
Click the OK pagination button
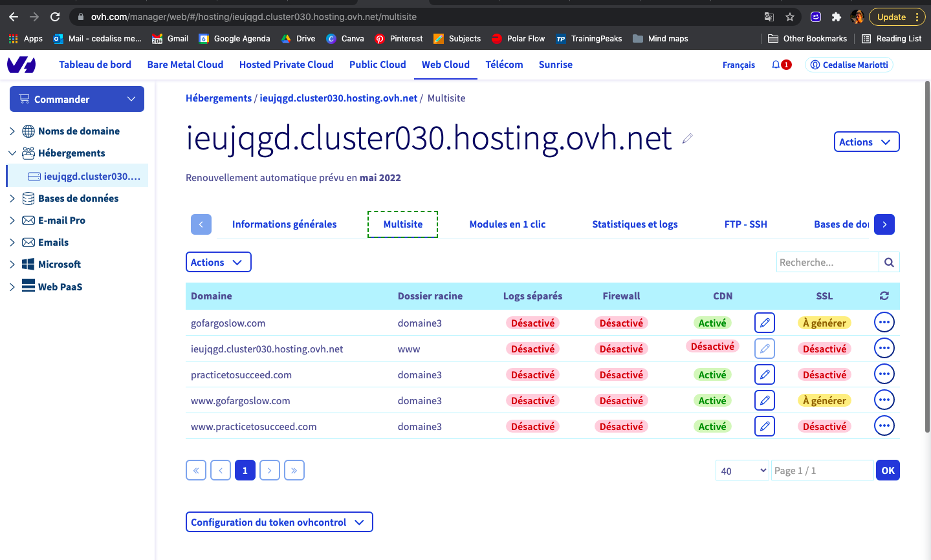888,471
